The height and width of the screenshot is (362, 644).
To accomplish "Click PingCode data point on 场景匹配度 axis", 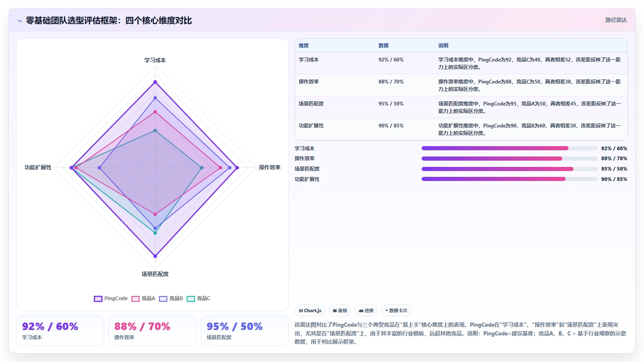I will 155,256.
